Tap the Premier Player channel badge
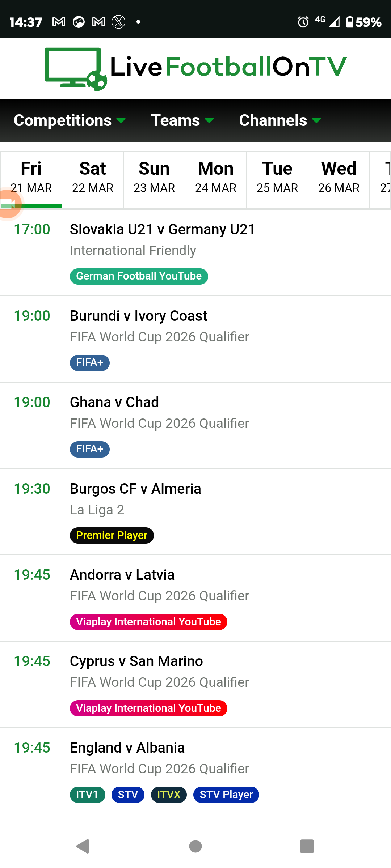391x868 pixels. [112, 535]
